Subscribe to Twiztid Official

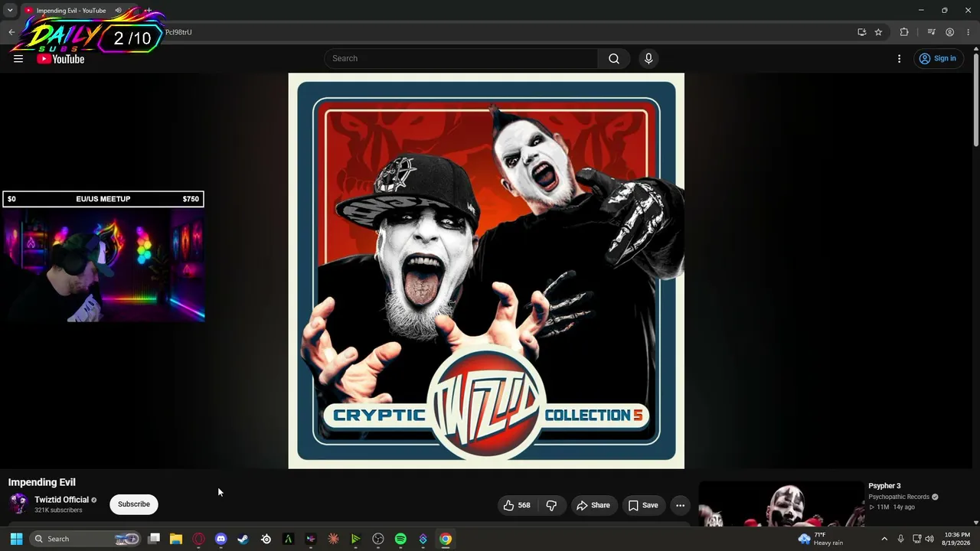(x=134, y=504)
